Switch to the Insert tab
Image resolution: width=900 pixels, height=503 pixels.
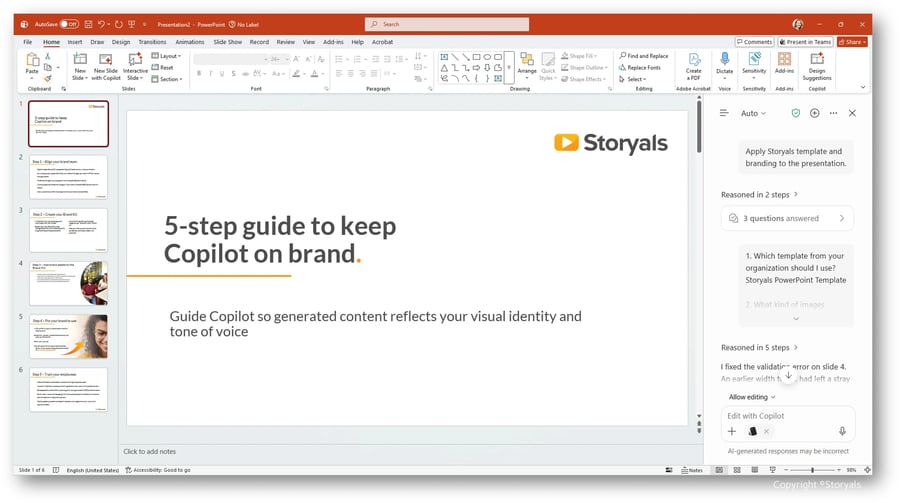point(75,42)
